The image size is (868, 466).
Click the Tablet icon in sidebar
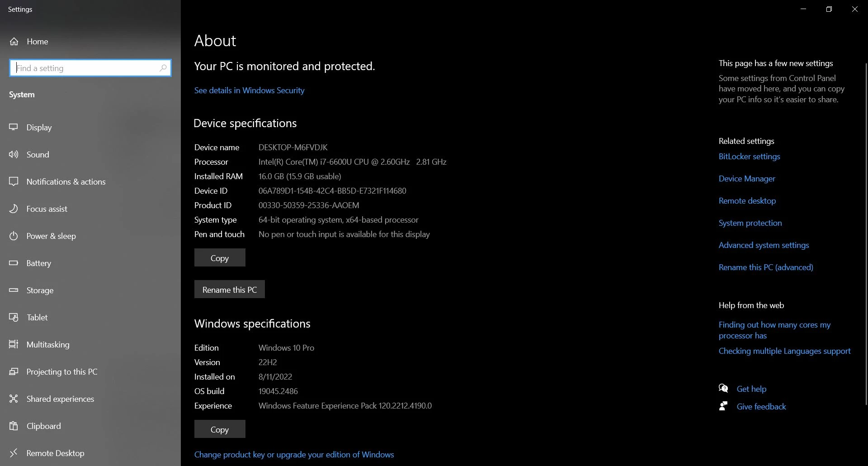(x=14, y=317)
